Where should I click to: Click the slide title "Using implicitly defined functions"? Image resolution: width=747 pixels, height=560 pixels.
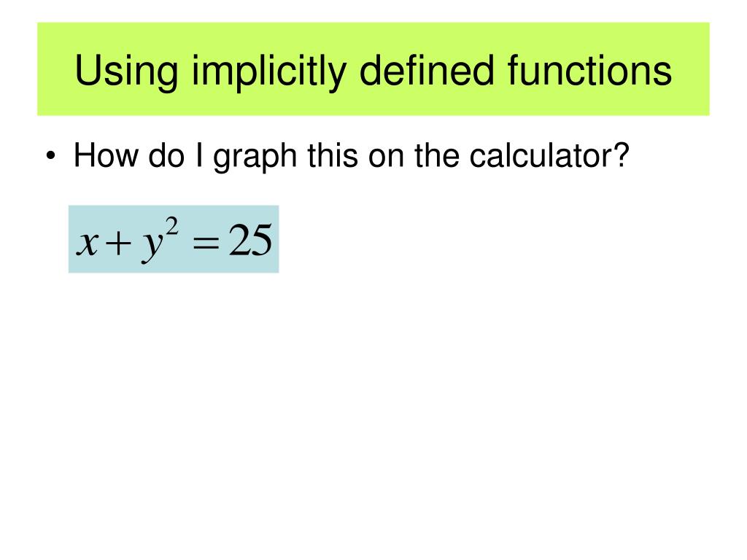point(373,71)
